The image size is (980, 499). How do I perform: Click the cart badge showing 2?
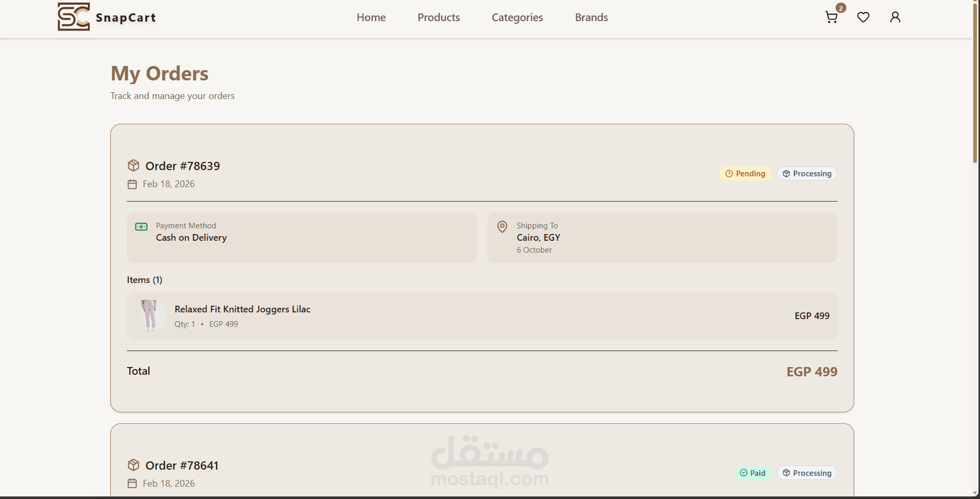[841, 8]
